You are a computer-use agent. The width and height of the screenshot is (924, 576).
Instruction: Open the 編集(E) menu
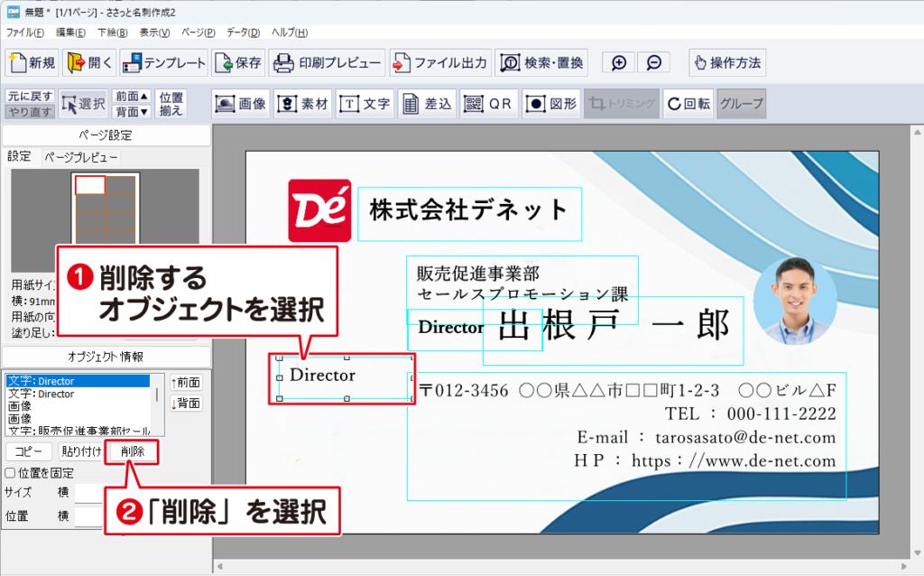point(70,33)
